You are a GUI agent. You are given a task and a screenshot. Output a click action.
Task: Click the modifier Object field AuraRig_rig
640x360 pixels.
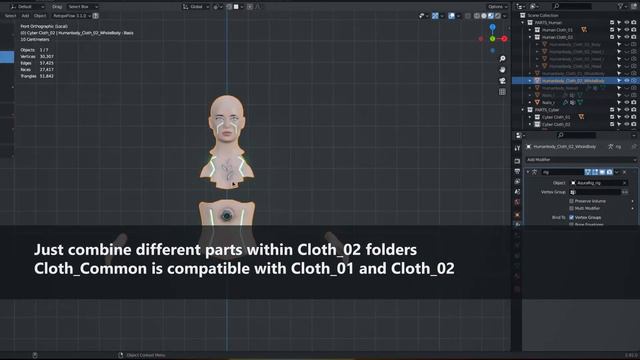[599, 183]
